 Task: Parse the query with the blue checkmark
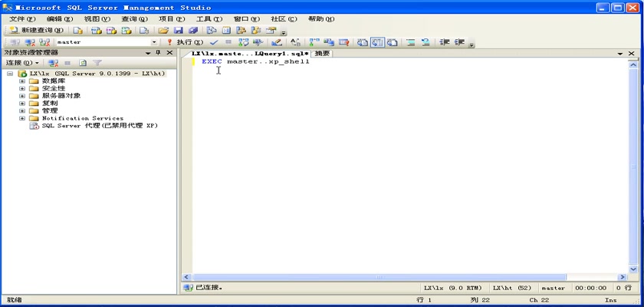[x=214, y=42]
